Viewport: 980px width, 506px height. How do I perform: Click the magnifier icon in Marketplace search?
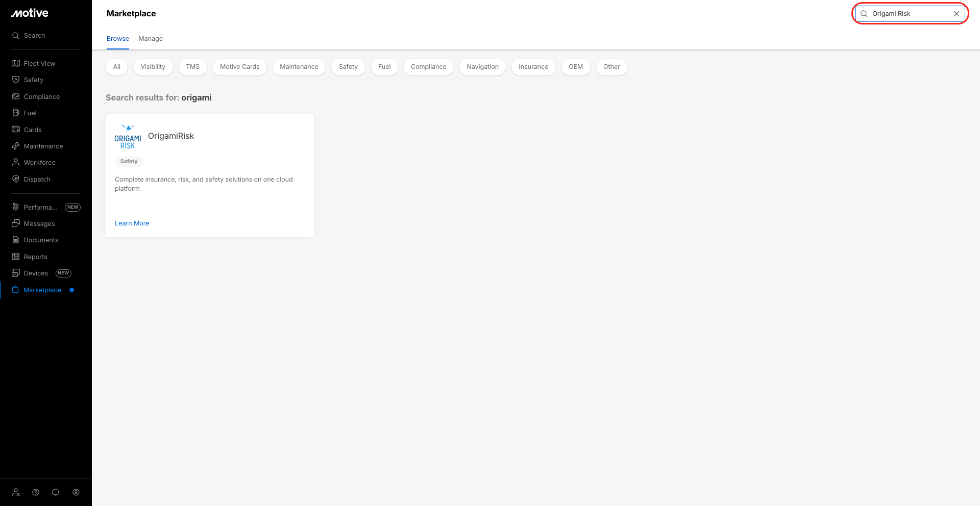click(x=864, y=14)
